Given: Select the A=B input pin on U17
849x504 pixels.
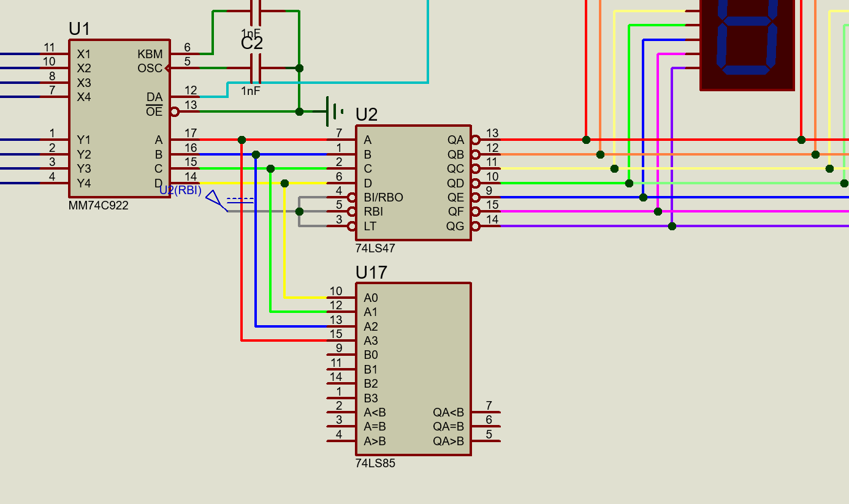Looking at the screenshot, I should 341,426.
